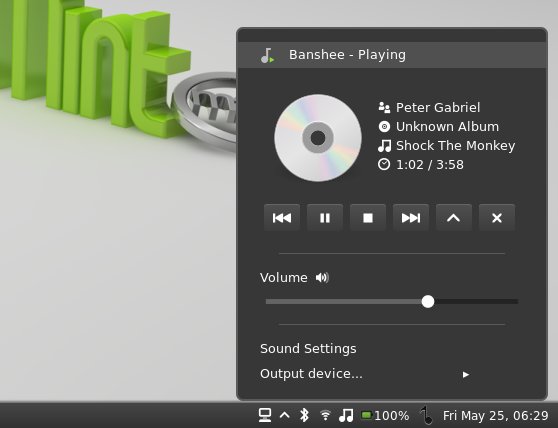The width and height of the screenshot is (558, 428).
Task: Skip to the previous track
Action: point(282,218)
